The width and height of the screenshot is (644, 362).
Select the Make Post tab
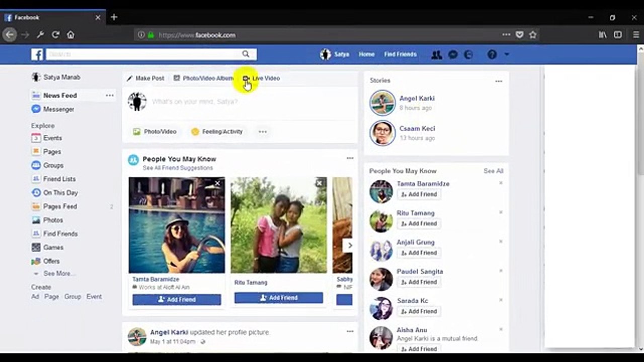click(x=145, y=78)
